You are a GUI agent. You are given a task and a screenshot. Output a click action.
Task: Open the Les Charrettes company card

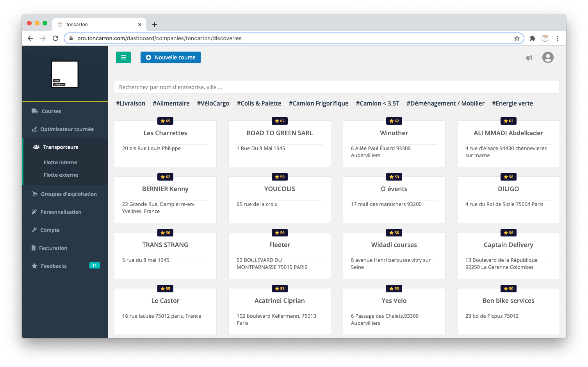pos(165,143)
